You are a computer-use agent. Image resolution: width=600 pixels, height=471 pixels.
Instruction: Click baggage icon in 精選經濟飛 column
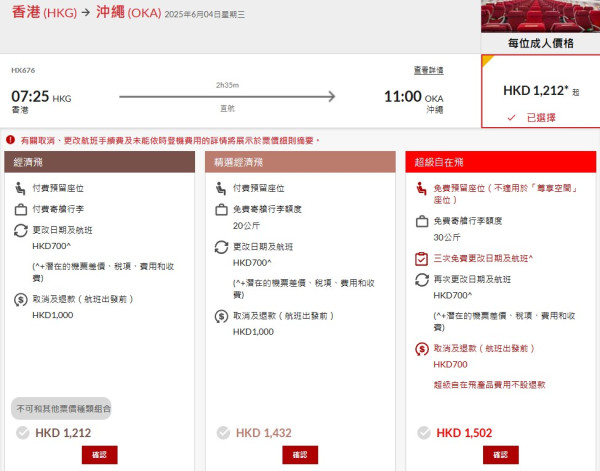[x=221, y=209]
